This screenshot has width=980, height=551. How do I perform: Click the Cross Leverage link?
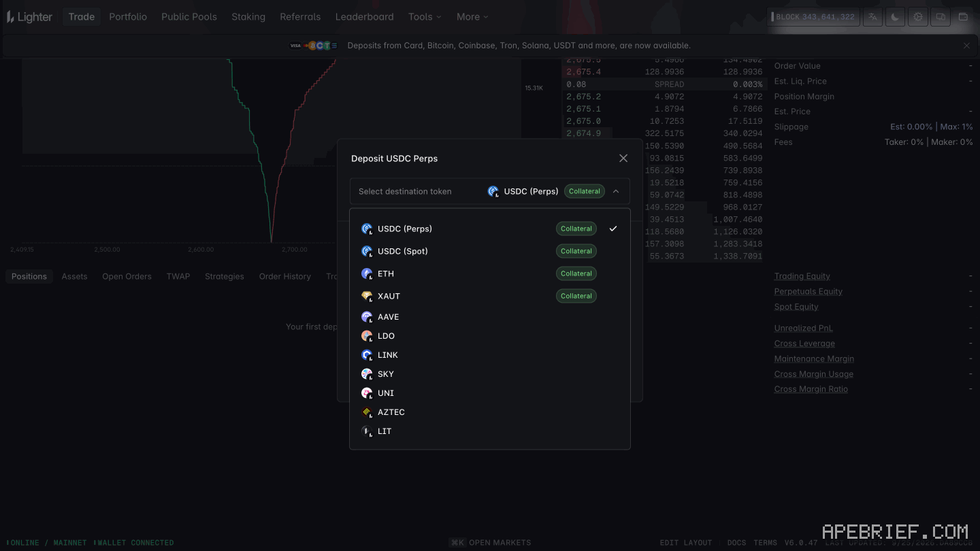pos(804,344)
